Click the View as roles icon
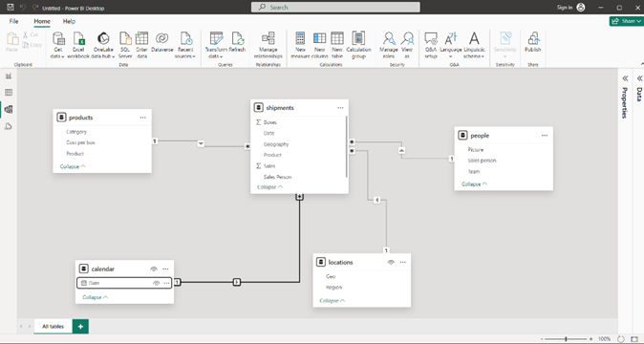Screen dimensions: 644x344 click(407, 38)
